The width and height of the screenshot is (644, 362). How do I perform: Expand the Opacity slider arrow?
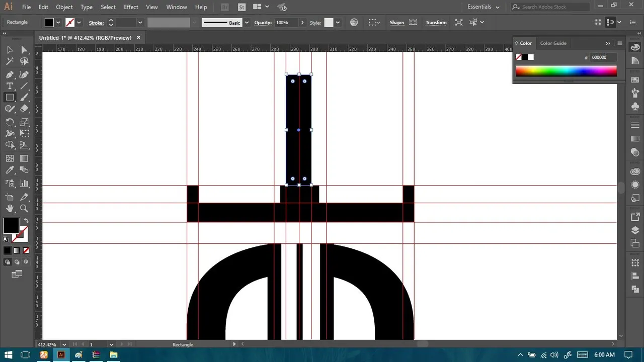[302, 23]
